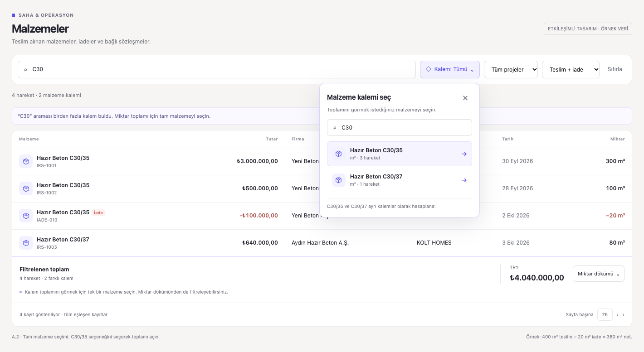Click the box icon in C30/37 popup option
Screen dimensions: 644x352
tap(339, 180)
